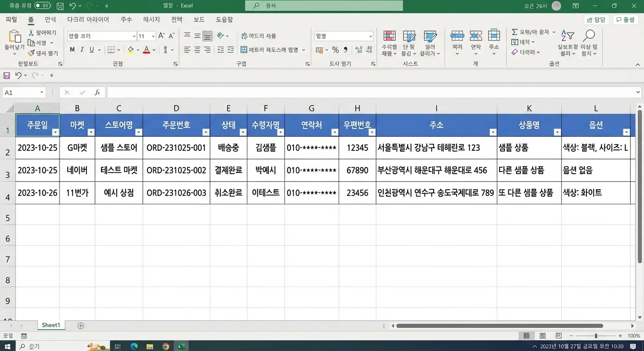Toggle bold formatting
The height and width of the screenshot is (351, 644).
pyautogui.click(x=72, y=49)
